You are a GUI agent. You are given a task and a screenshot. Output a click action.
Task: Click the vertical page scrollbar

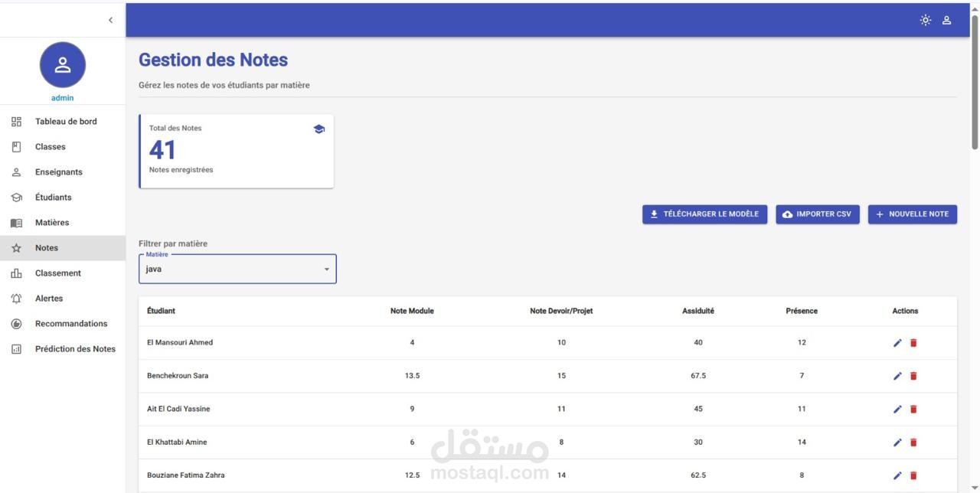[975, 82]
